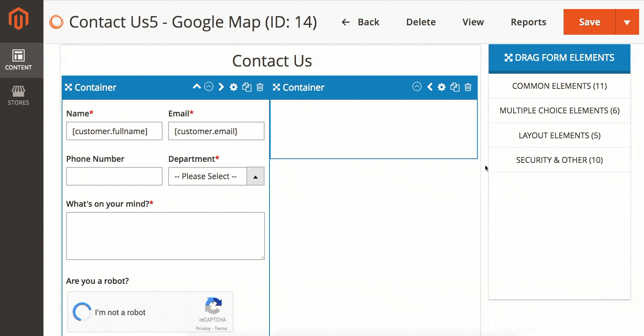Open the Stores sidebar menu
Screen dimensions: 644x336
tap(19, 95)
